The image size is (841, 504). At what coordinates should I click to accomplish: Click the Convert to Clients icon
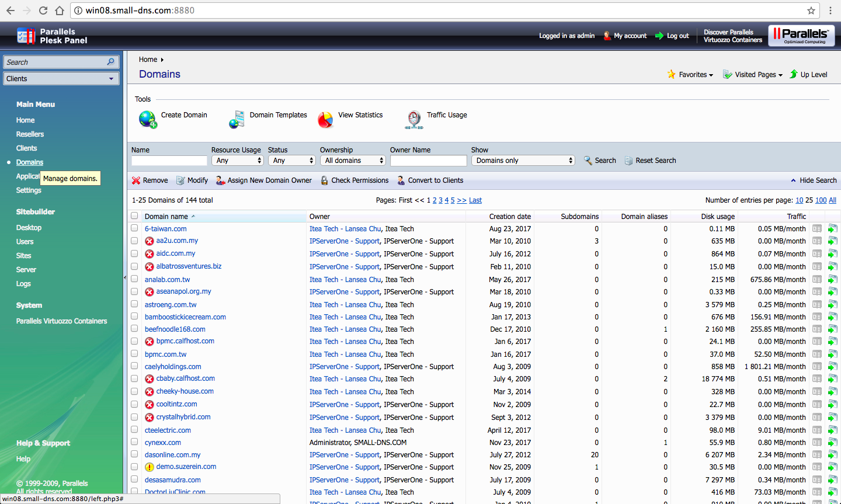click(401, 180)
